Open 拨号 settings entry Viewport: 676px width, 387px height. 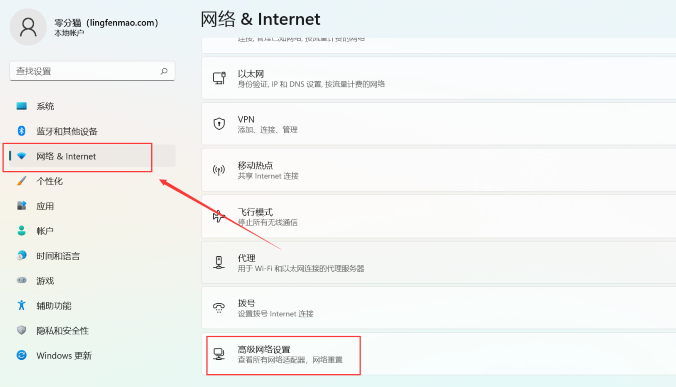coord(439,308)
